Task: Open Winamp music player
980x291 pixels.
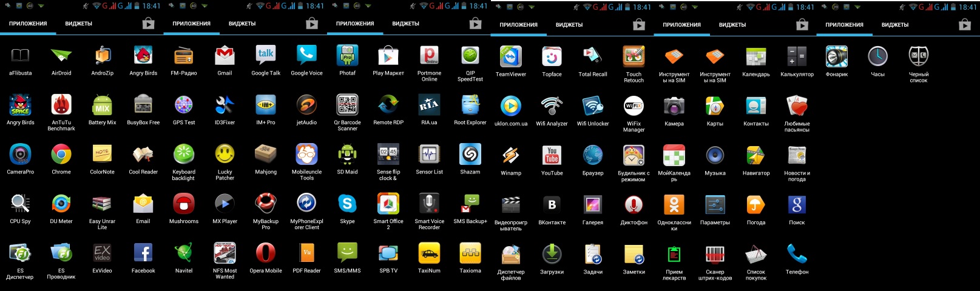Action: pyautogui.click(x=510, y=156)
